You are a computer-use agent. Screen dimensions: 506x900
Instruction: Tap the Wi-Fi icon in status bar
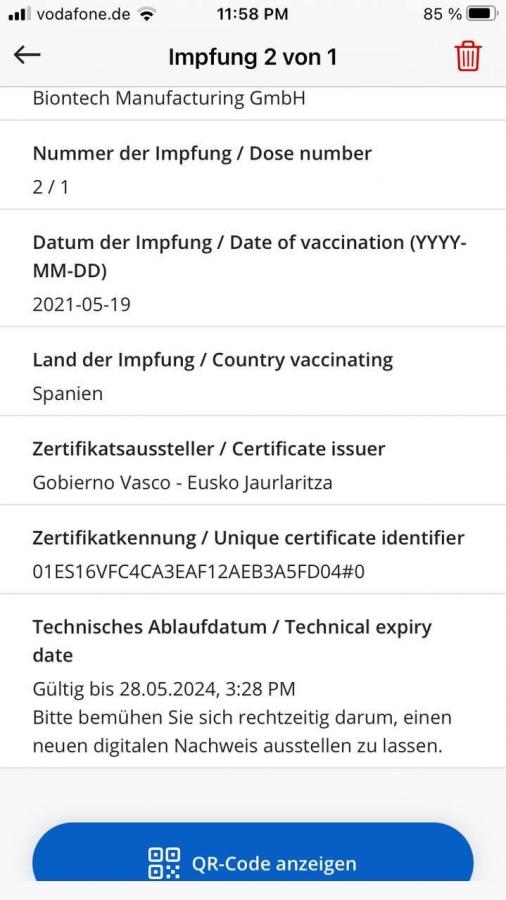coord(147,14)
